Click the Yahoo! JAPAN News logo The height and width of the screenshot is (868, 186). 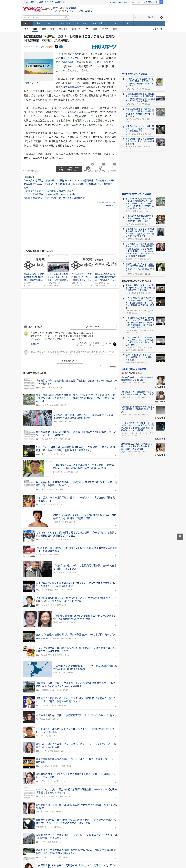37,9
